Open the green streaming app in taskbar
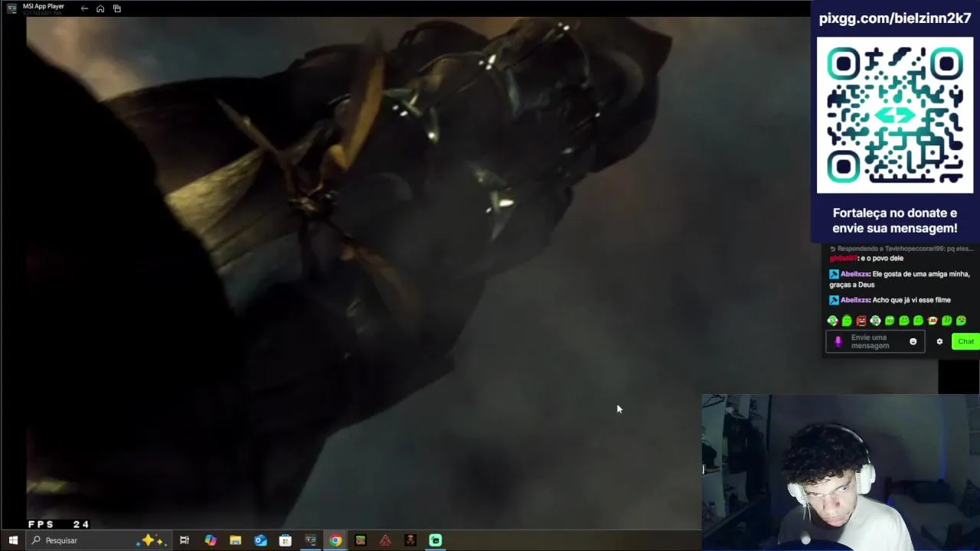 click(435, 540)
